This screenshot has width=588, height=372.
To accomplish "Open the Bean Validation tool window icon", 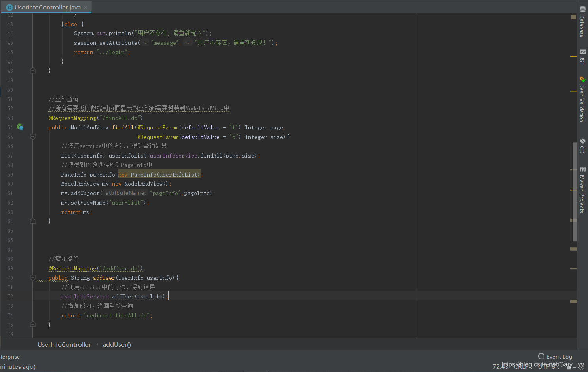I will (582, 80).
